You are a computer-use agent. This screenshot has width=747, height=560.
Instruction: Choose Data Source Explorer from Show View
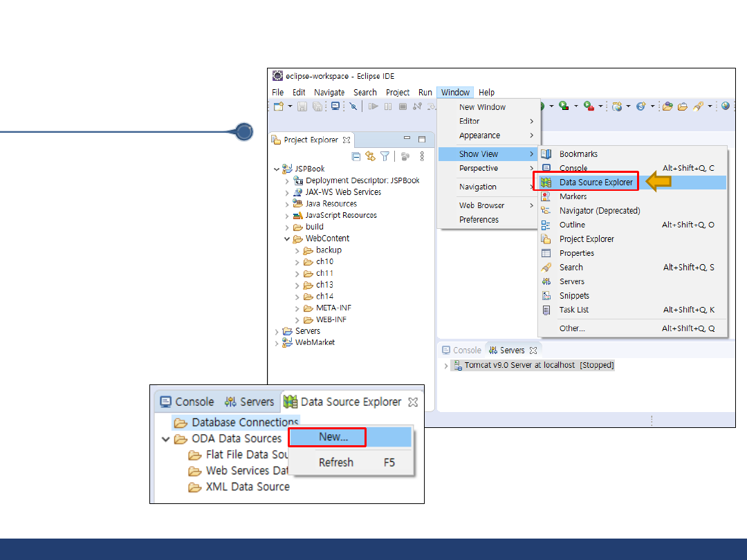click(596, 183)
